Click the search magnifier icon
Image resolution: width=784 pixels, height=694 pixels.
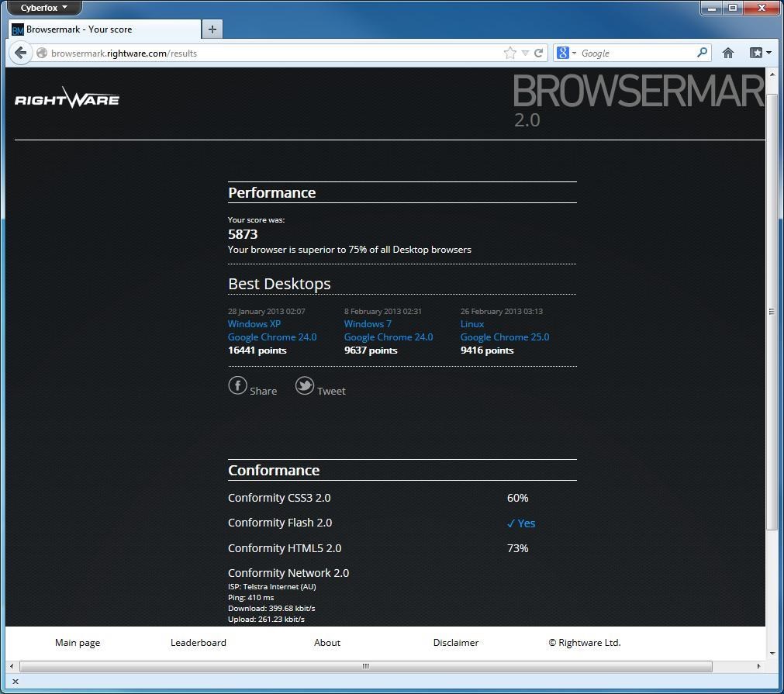pyautogui.click(x=700, y=53)
